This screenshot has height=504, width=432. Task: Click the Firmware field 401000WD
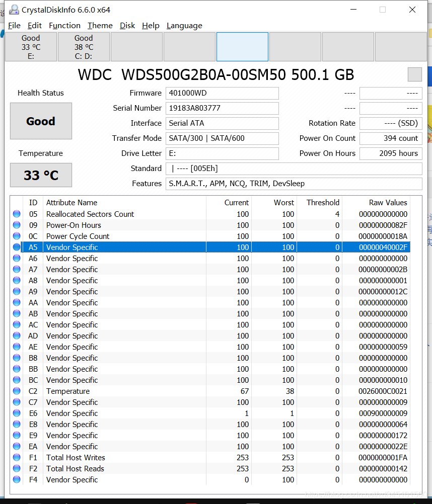[x=222, y=93]
